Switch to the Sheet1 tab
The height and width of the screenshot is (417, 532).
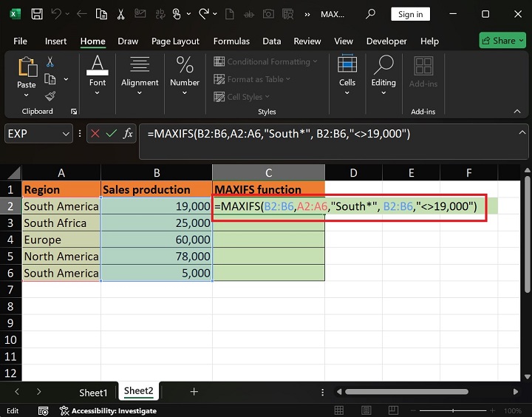(93, 392)
